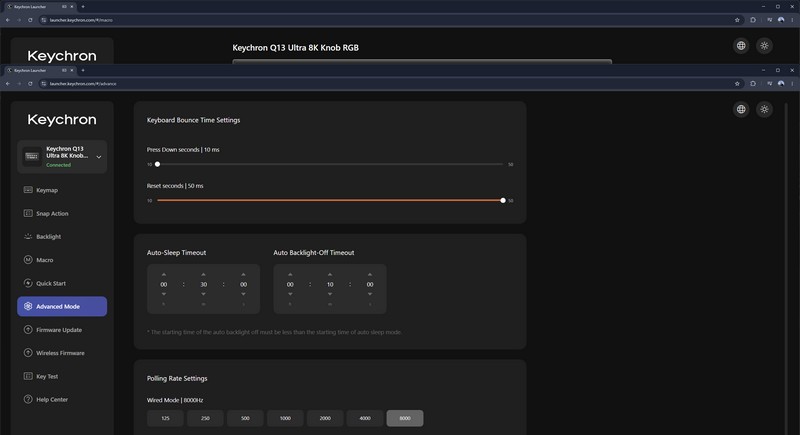The image size is (800, 435).
Task: Open language globe icon in back window
Action: coord(741,46)
